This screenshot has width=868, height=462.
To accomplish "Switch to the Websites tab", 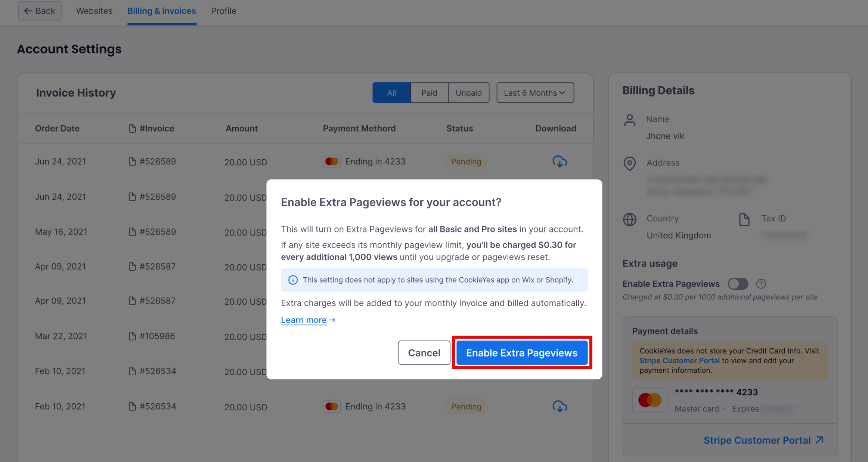I will [x=94, y=11].
